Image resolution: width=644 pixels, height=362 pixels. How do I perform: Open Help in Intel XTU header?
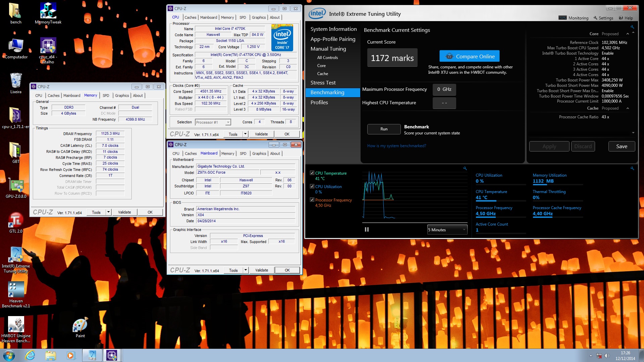point(626,18)
